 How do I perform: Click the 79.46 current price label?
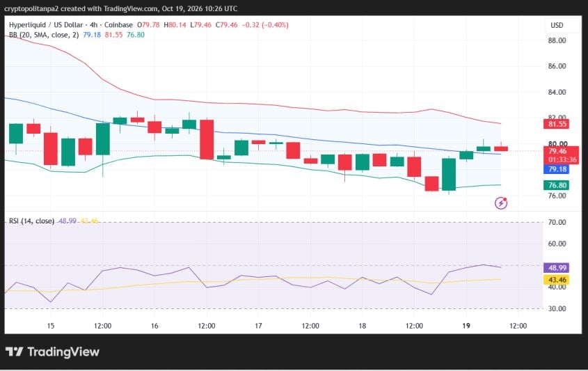pyautogui.click(x=557, y=151)
